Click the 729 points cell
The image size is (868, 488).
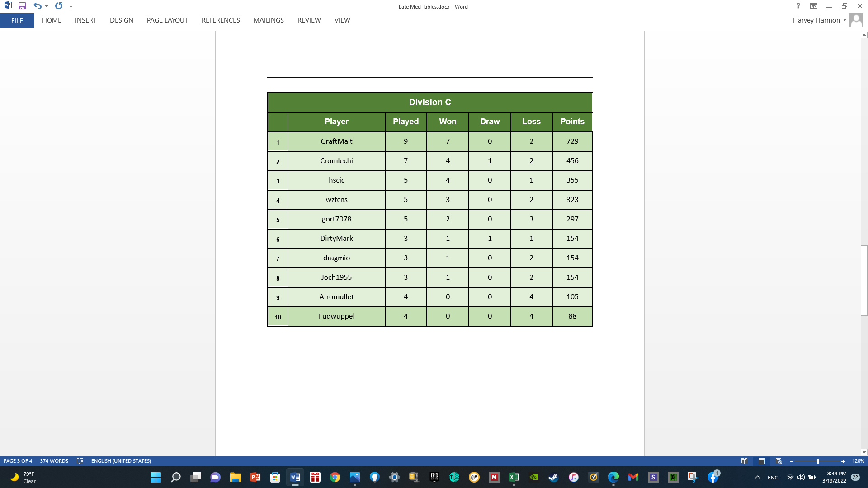coord(572,141)
